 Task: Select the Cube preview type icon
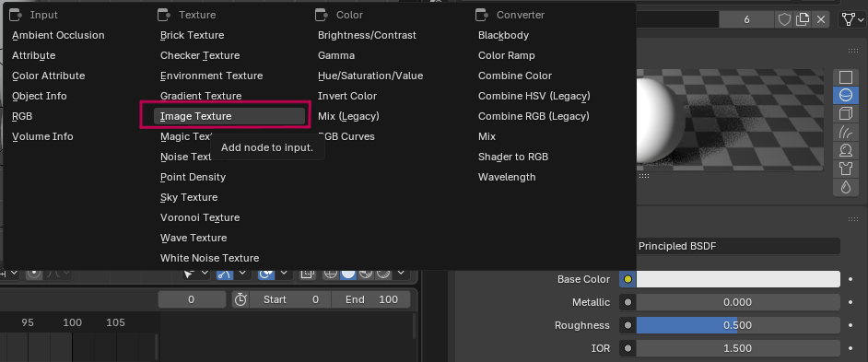[845, 114]
